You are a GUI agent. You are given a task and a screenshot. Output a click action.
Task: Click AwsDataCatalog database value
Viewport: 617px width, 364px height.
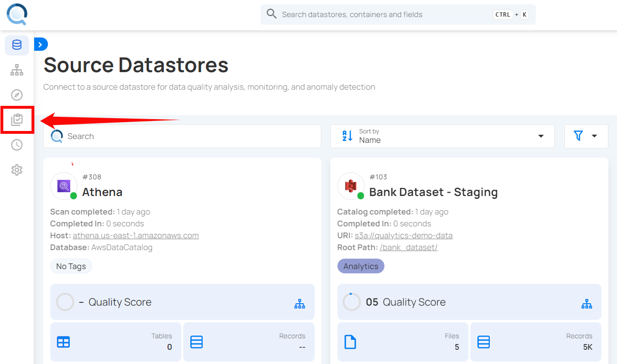tap(122, 247)
